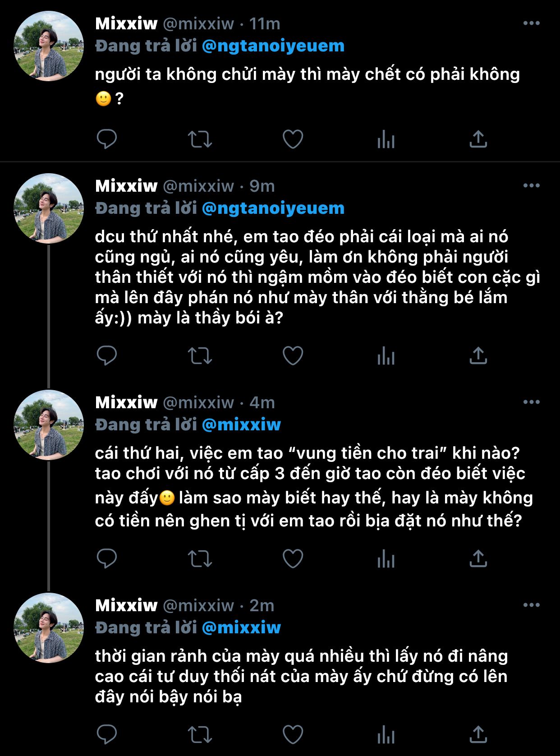Image resolution: width=560 pixels, height=756 pixels.
Task: Like the 9m tweet starting "dcu thứ nhất"
Action: point(293,356)
